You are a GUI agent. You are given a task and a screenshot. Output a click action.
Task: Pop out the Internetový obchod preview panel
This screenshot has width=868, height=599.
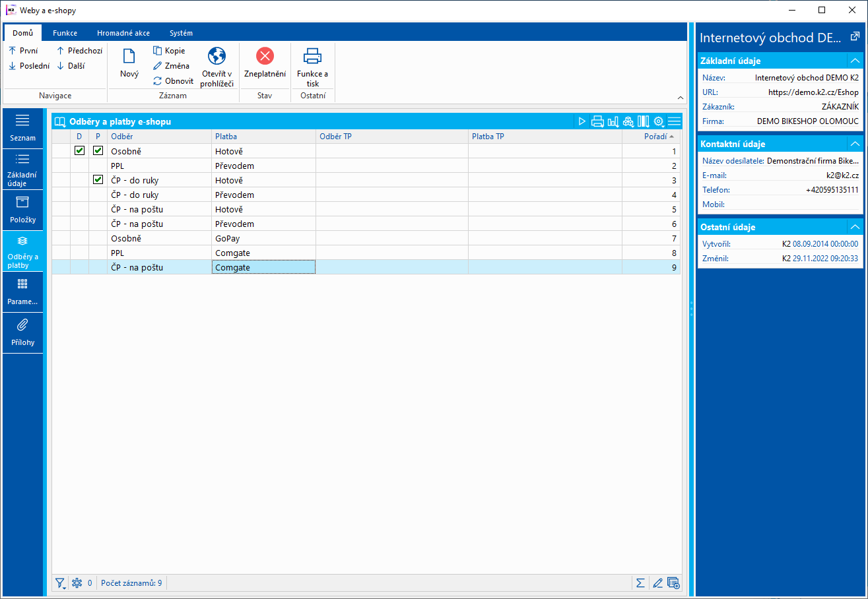point(854,37)
